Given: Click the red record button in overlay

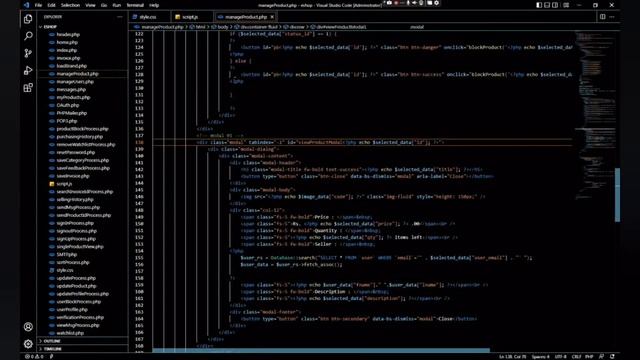Looking at the screenshot, I should pos(396,3).
